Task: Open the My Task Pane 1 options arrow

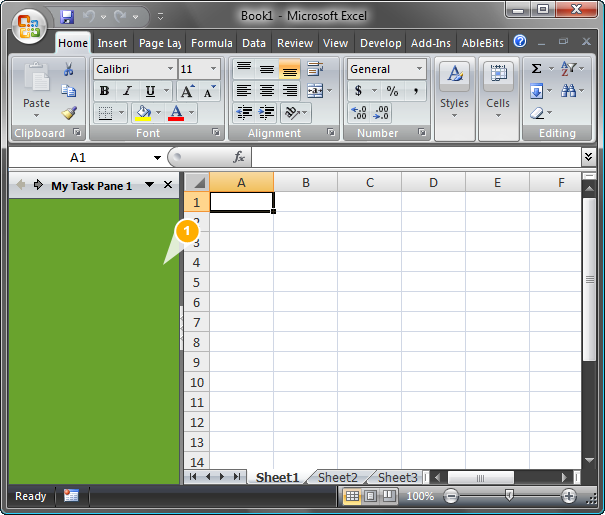Action: [149, 185]
